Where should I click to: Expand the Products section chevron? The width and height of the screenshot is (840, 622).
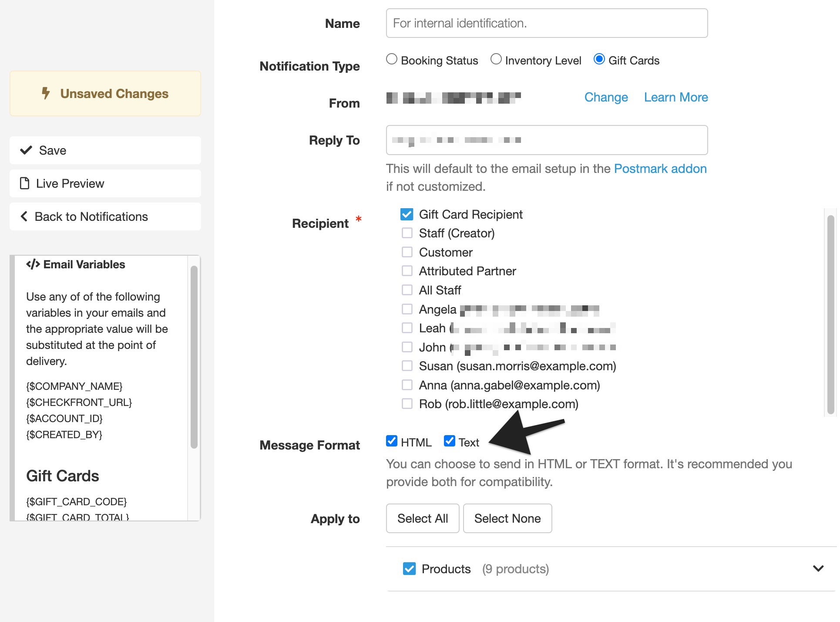click(x=818, y=568)
